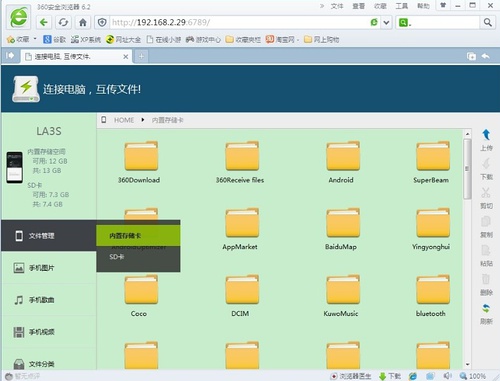Open the address bar dropdown arrow

click(x=386, y=23)
